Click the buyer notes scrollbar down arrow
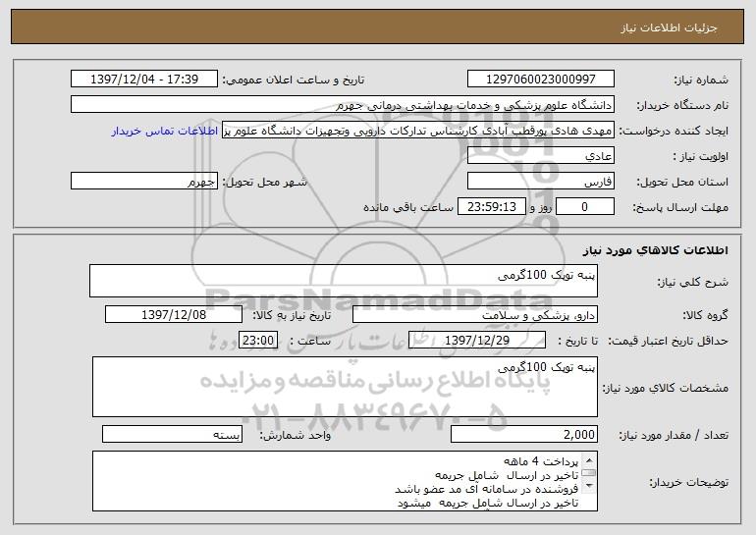The image size is (756, 535). [x=589, y=486]
